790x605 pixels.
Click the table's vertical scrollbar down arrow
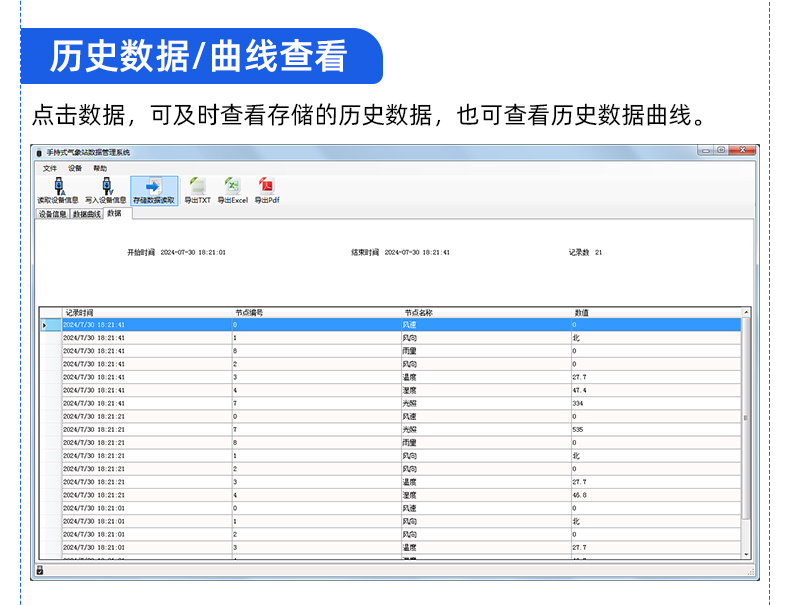[746, 554]
